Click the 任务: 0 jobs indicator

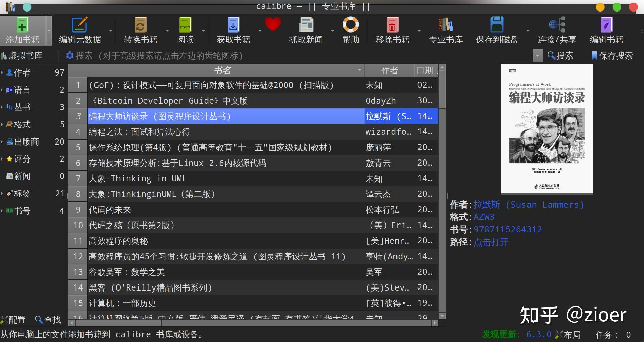(613, 335)
